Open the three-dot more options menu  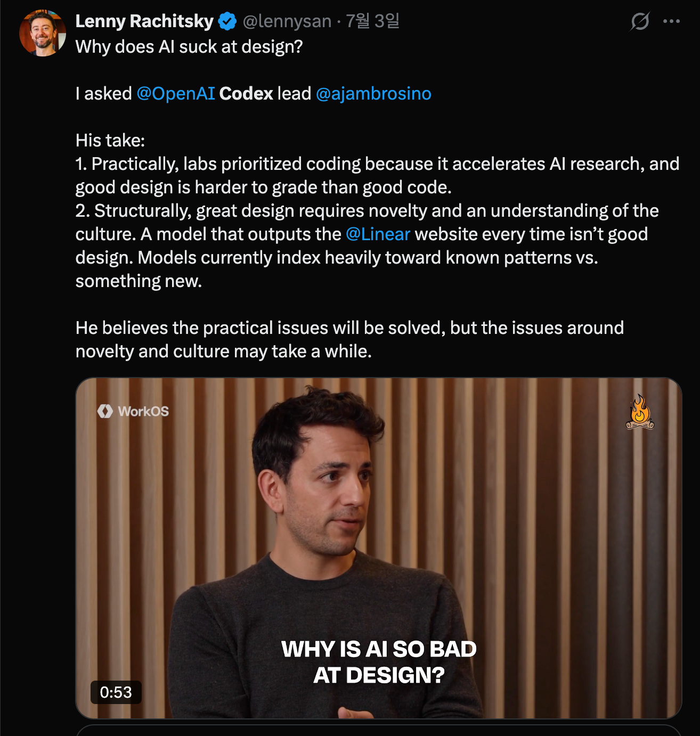[671, 21]
